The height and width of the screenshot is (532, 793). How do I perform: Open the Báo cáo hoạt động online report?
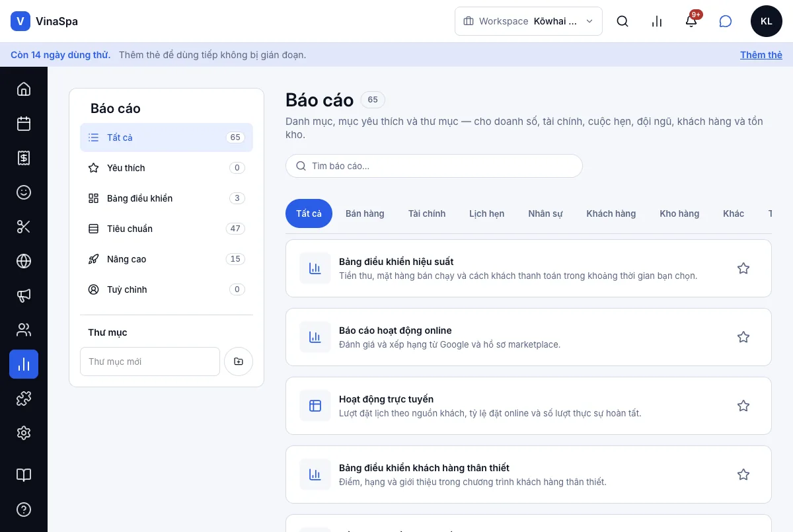click(529, 337)
